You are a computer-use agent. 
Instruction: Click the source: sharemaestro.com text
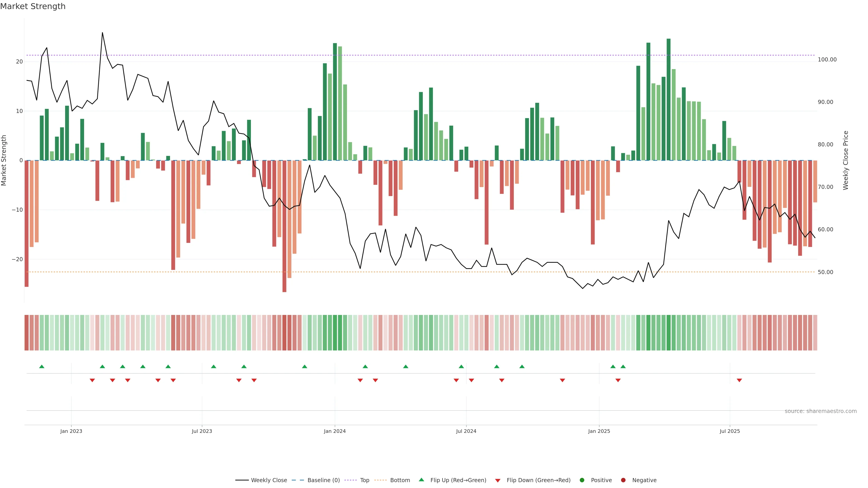(821, 411)
